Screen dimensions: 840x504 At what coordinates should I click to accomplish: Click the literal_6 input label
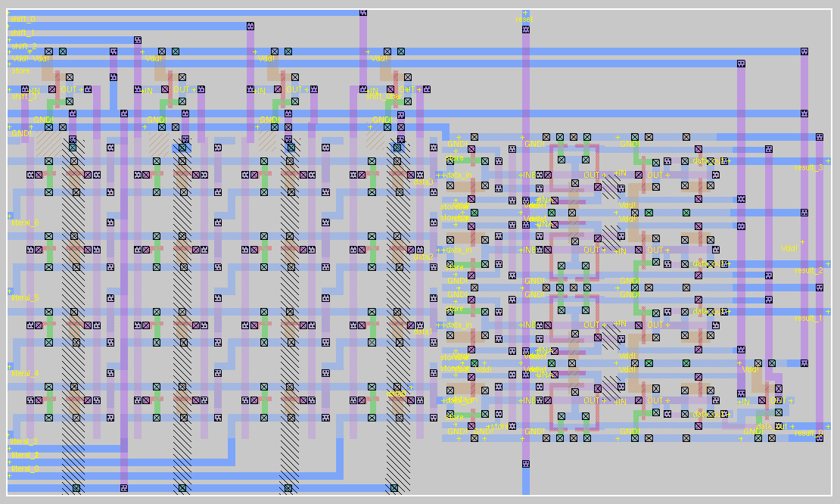24,222
